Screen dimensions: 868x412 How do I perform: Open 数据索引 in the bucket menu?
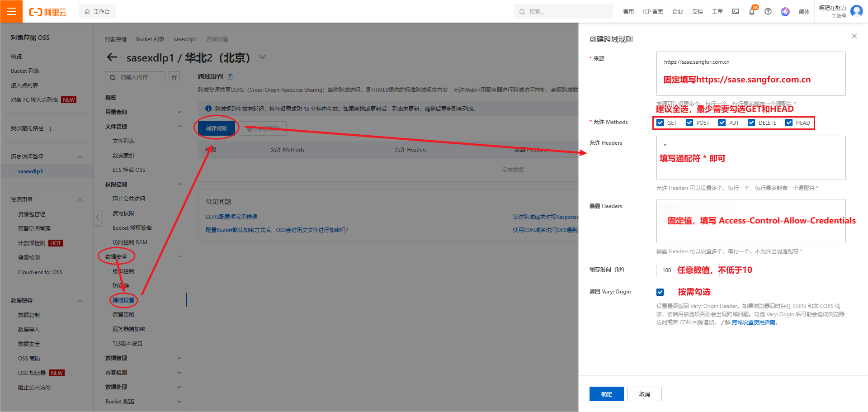123,156
